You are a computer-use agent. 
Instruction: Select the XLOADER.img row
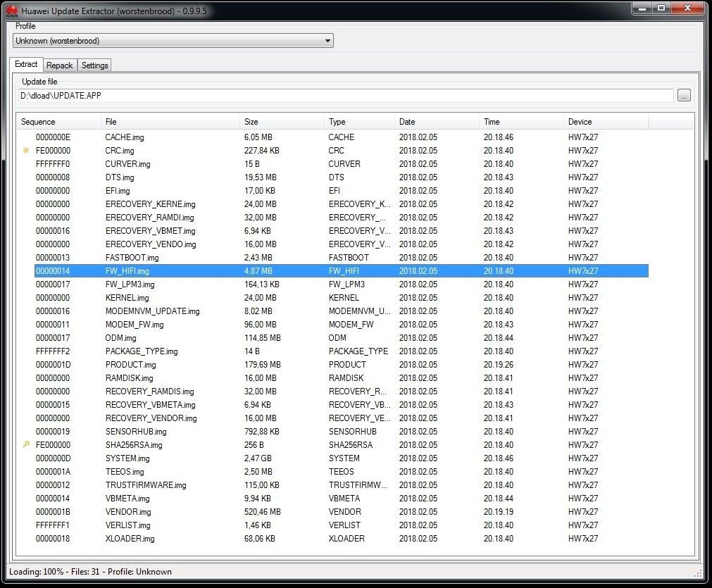click(x=342, y=539)
